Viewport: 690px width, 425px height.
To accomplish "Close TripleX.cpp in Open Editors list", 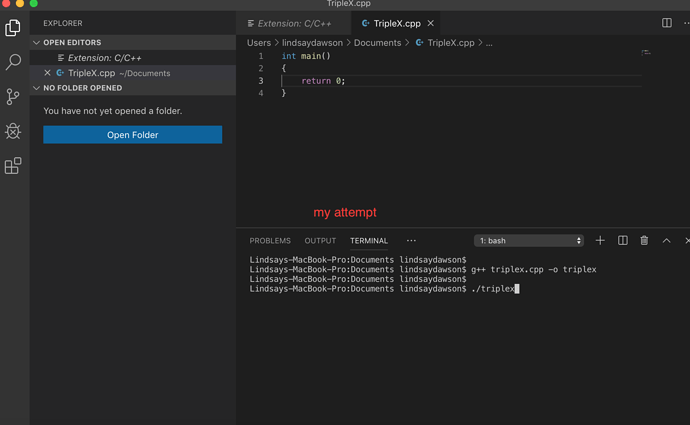I will tap(48, 73).
